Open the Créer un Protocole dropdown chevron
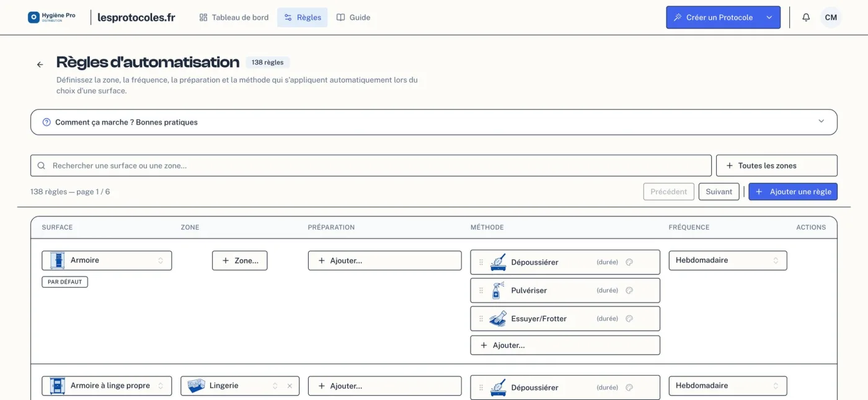 [x=769, y=17]
